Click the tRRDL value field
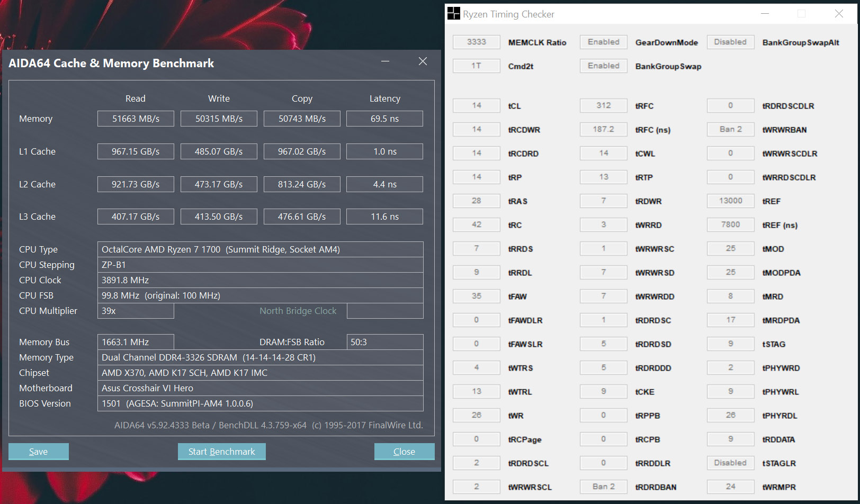This screenshot has width=860, height=504. 477,272
